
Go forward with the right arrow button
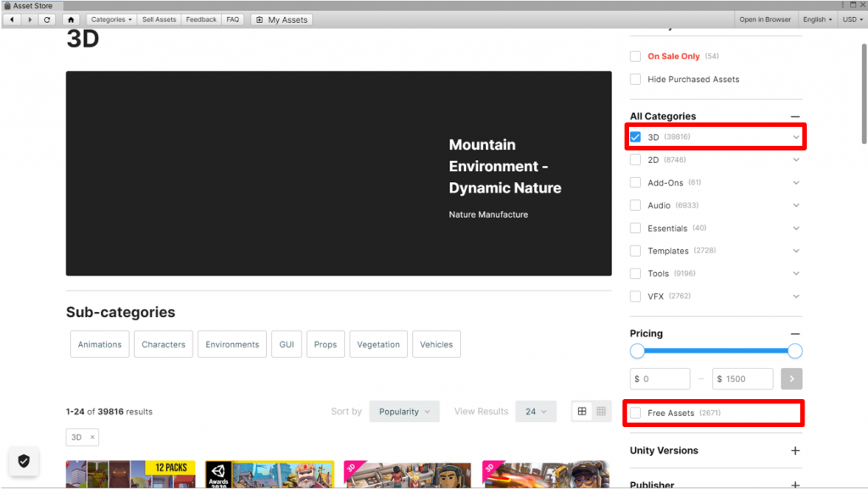[30, 19]
